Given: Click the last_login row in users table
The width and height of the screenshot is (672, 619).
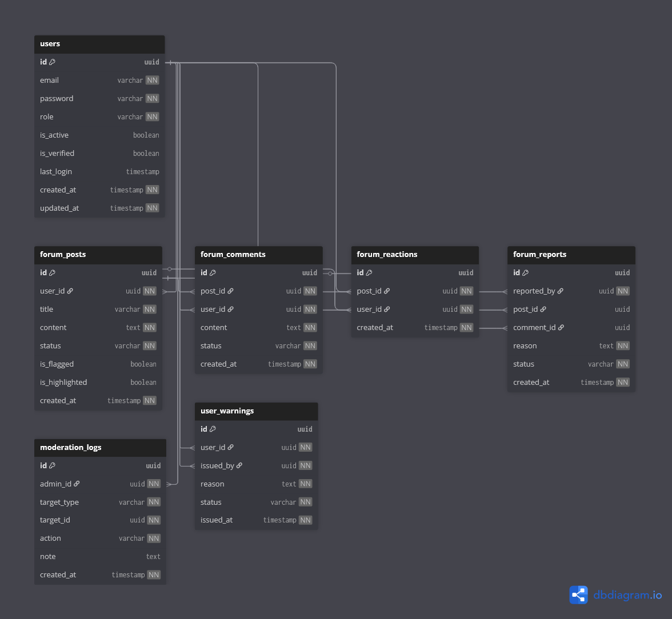Looking at the screenshot, I should [99, 172].
